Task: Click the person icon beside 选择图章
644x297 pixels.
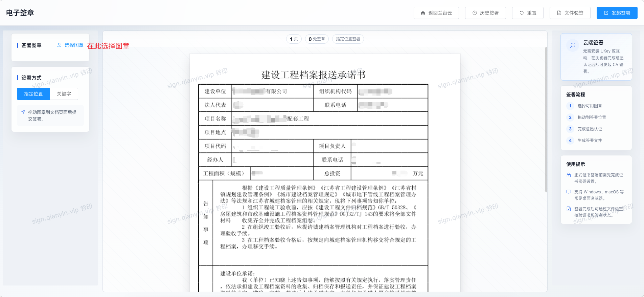Action: [x=59, y=45]
